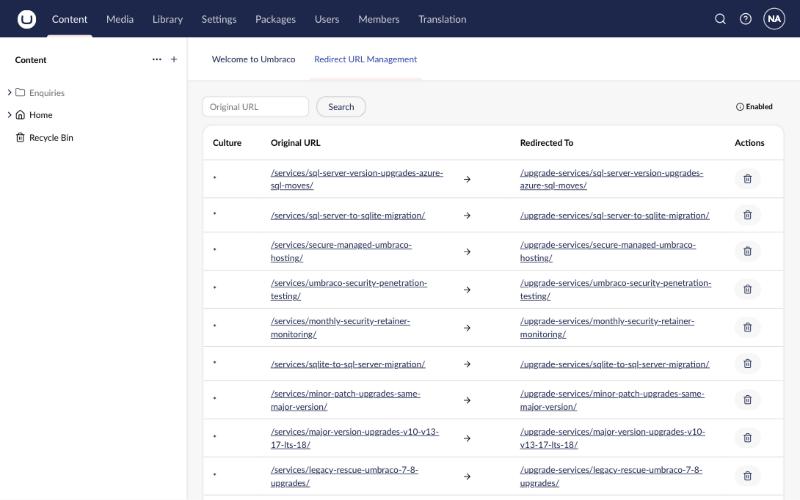Open original link /services/major-version-upgrades-v10-v13-17-lts-18/

point(355,438)
